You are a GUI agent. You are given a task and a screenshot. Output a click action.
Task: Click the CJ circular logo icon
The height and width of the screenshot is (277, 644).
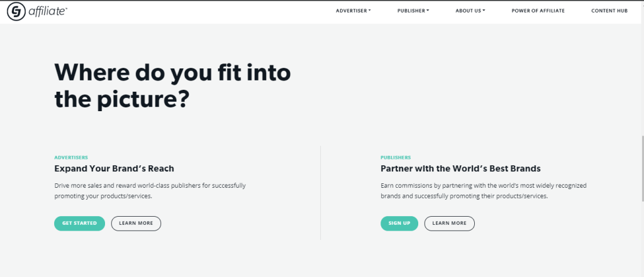click(x=15, y=11)
